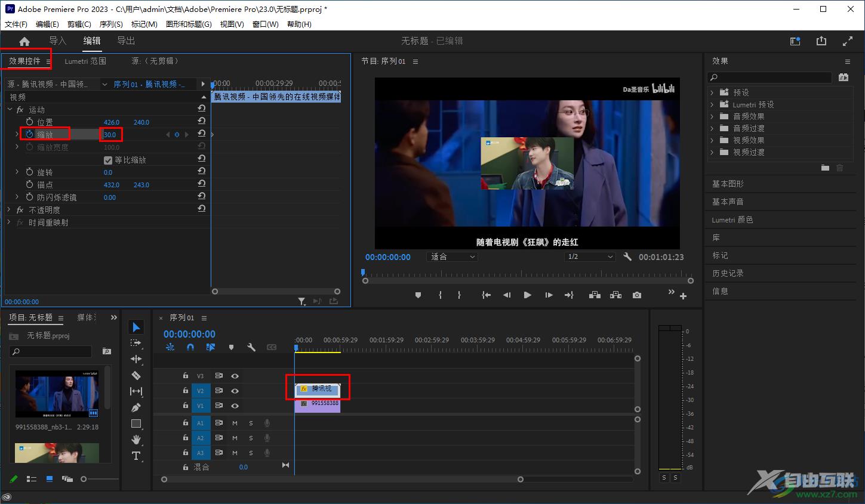Toggle 等比缩放 checkbox
This screenshot has height=504, width=865.
pos(108,160)
